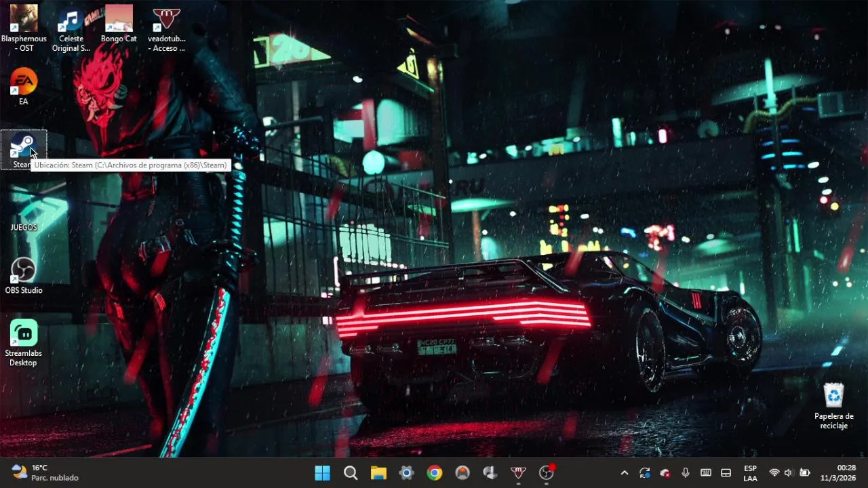Click the speaker volume tray icon
The width and height of the screenshot is (868, 488).
tap(789, 473)
